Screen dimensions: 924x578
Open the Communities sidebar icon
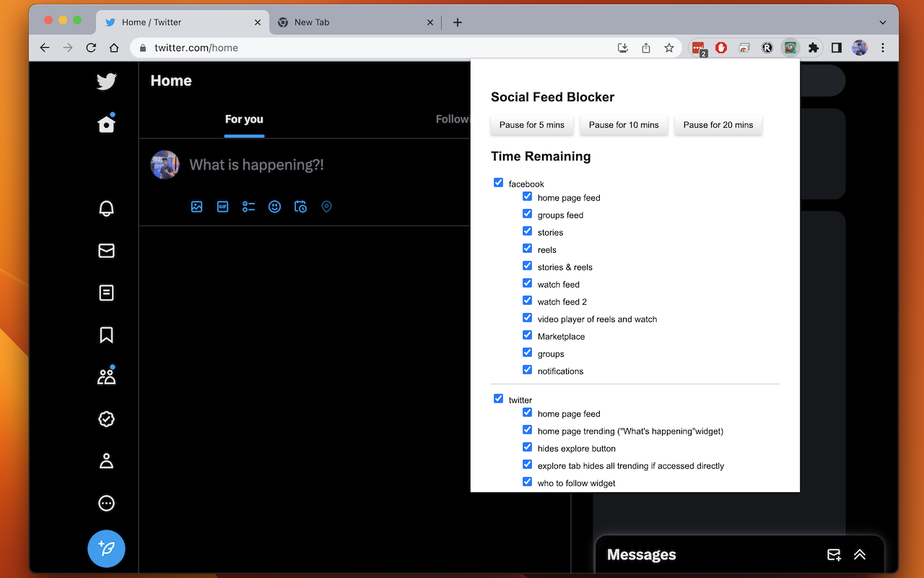pyautogui.click(x=106, y=375)
